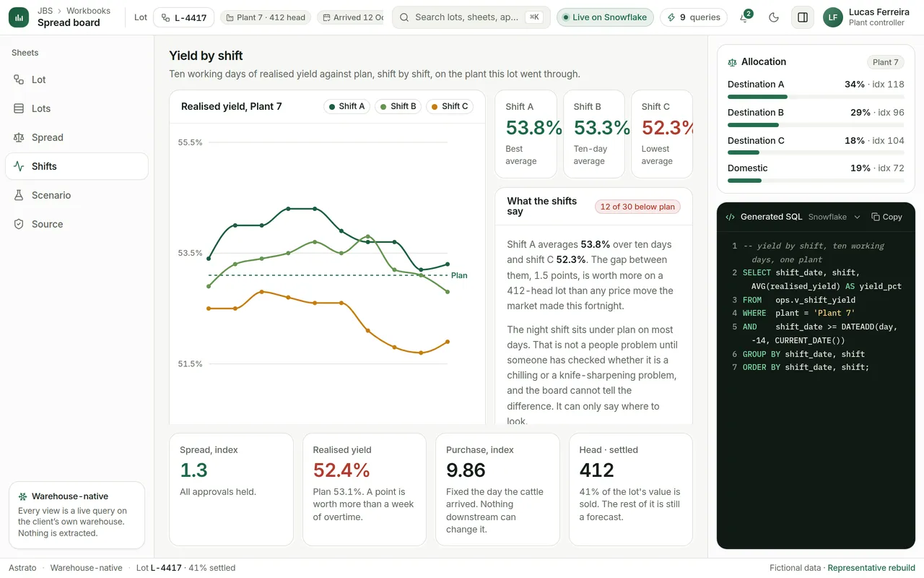Open the Source sheet

77,224
